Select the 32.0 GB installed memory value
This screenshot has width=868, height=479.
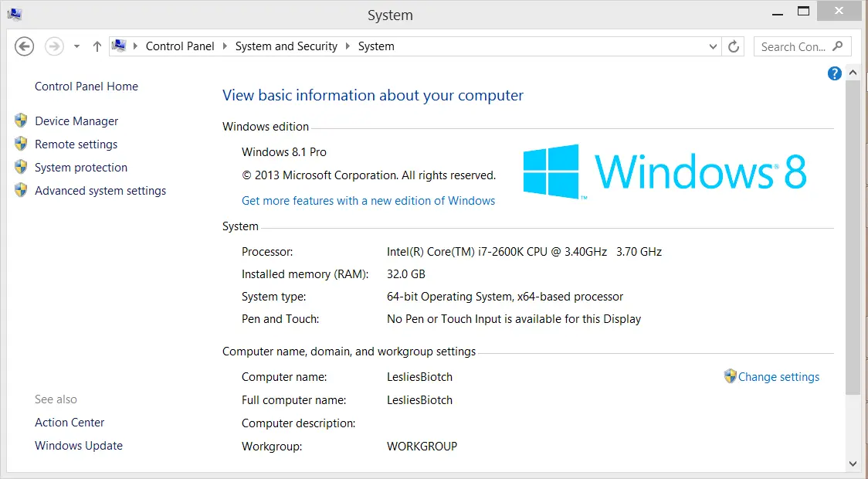coord(405,274)
